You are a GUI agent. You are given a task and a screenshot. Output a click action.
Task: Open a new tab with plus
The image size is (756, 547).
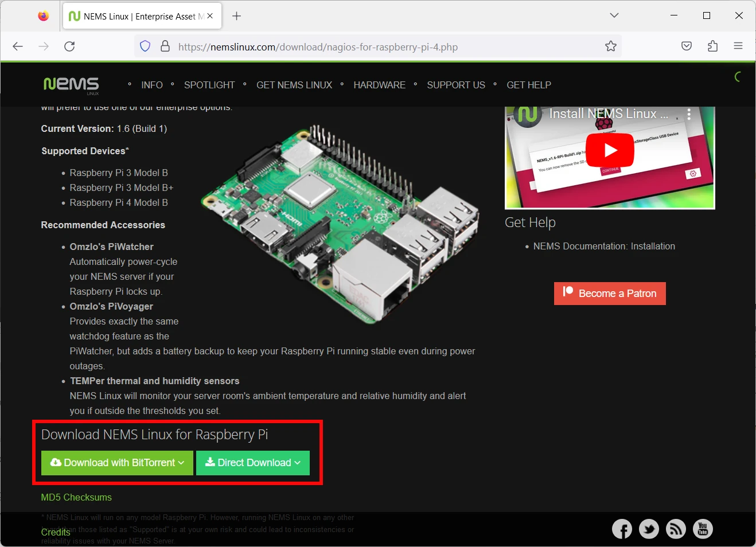click(236, 16)
